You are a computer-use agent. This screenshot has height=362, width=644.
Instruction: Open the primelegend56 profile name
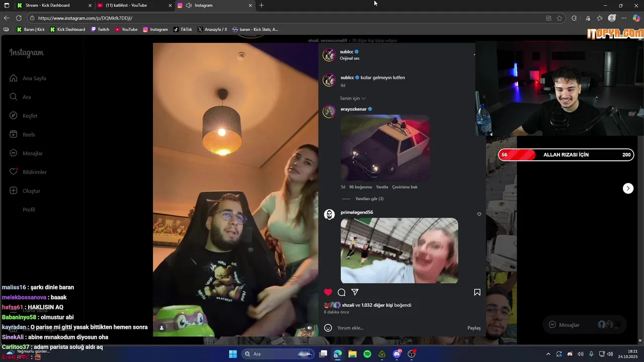click(x=357, y=212)
